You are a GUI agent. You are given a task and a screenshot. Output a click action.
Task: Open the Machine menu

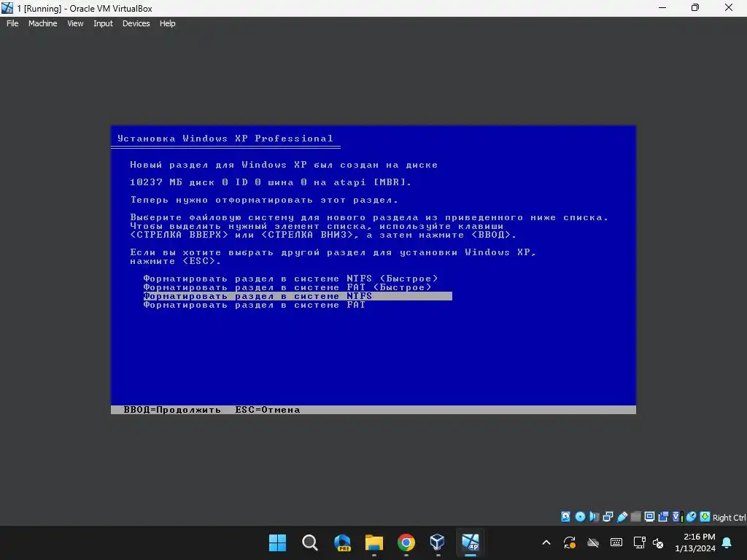(x=42, y=23)
